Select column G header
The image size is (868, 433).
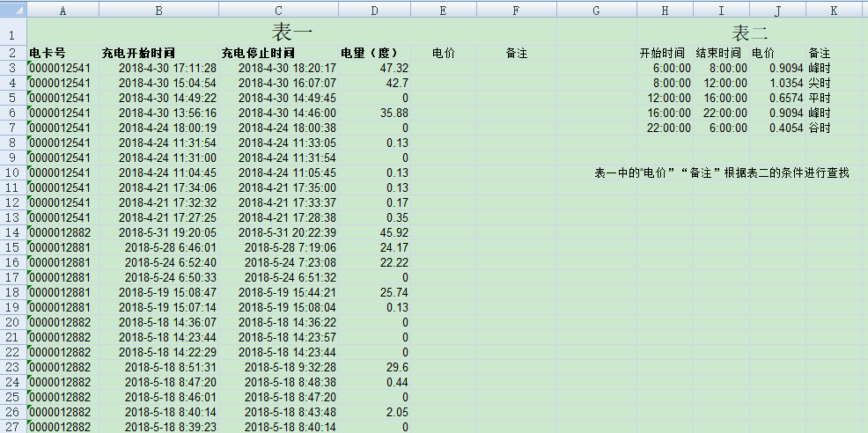596,10
